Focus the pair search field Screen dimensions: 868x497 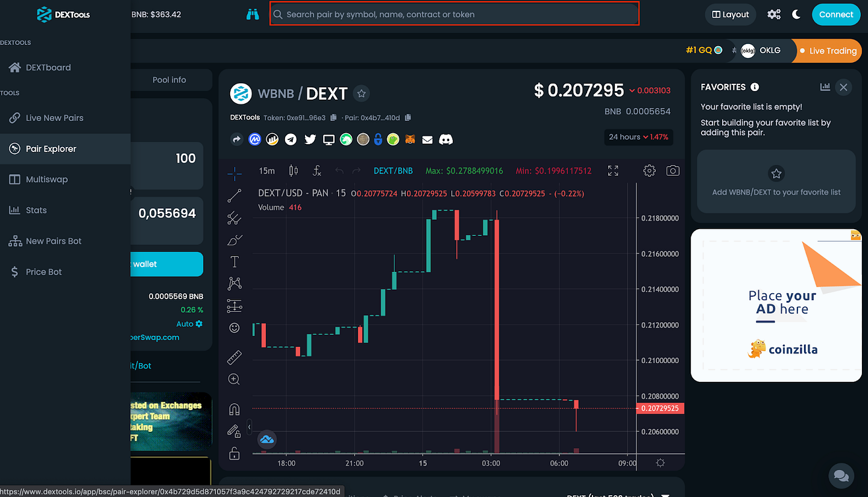coord(454,14)
